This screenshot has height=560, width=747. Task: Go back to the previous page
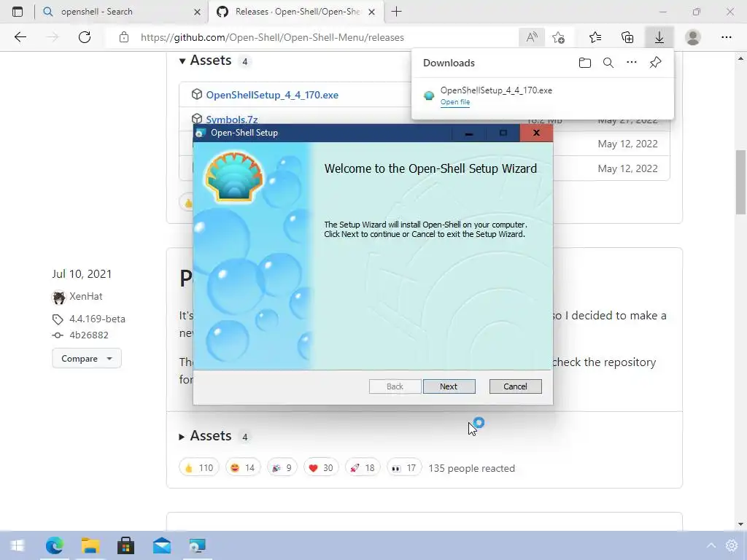pyautogui.click(x=20, y=37)
